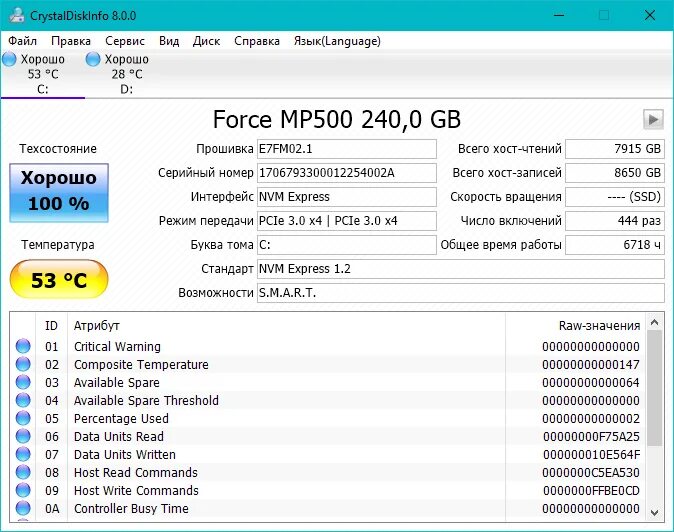Viewport: 674px width, 532px height.
Task: Click the Force MP500 240,0 GB disk title
Action: click(x=337, y=119)
